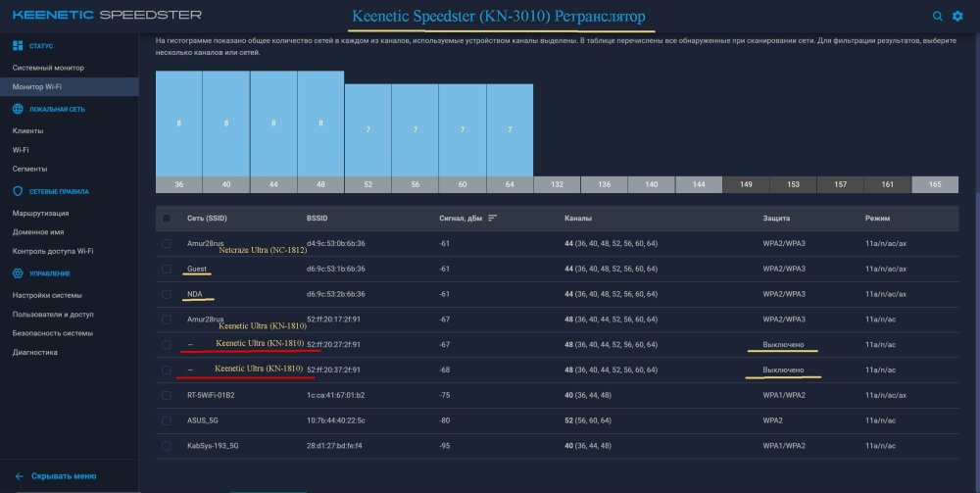
Task: Open the search icon in header
Action: coord(938,17)
